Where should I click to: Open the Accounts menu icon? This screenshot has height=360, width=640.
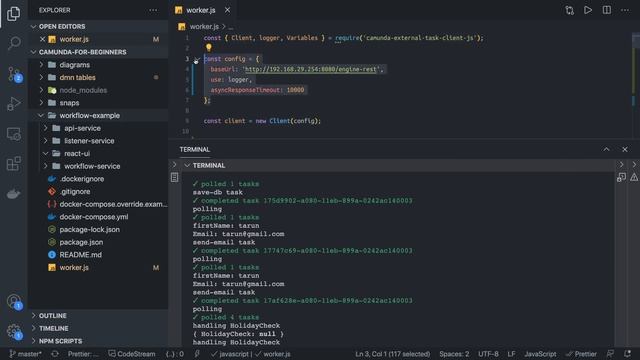14,302
